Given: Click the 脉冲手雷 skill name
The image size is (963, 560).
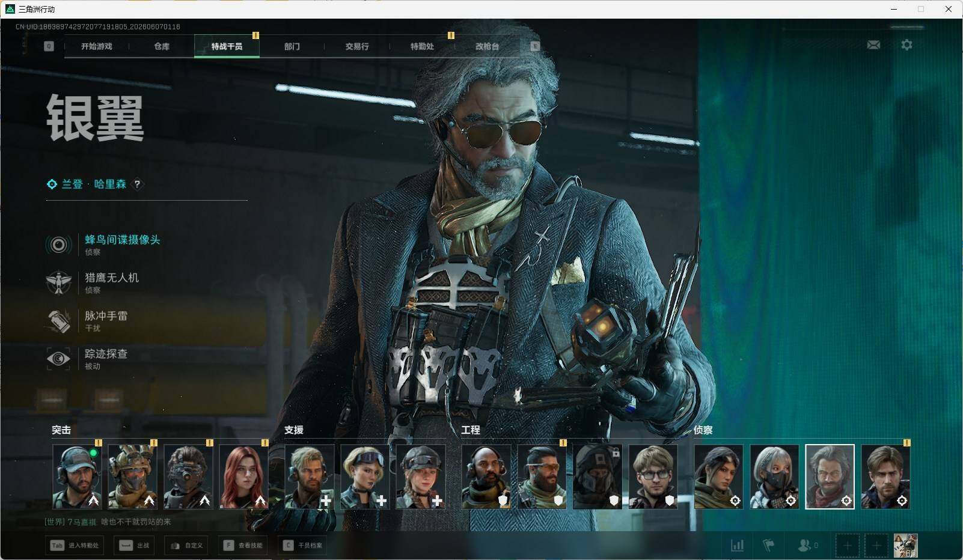Looking at the screenshot, I should [106, 315].
